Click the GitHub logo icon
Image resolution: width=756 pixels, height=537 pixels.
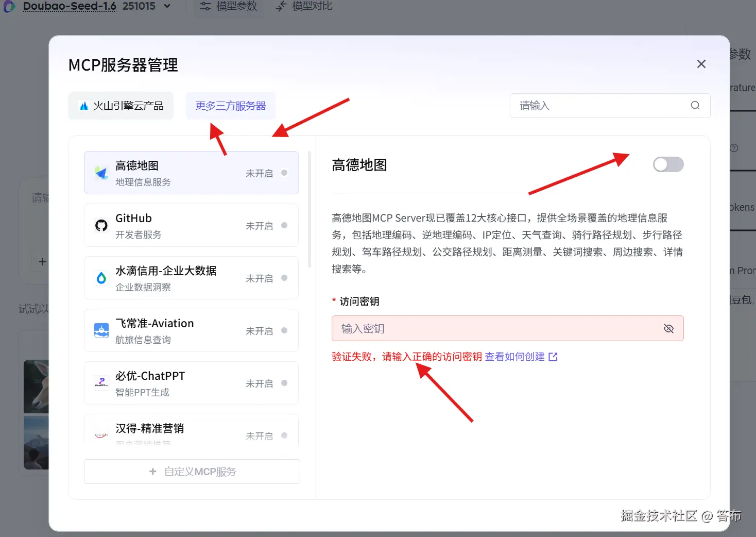pos(101,225)
